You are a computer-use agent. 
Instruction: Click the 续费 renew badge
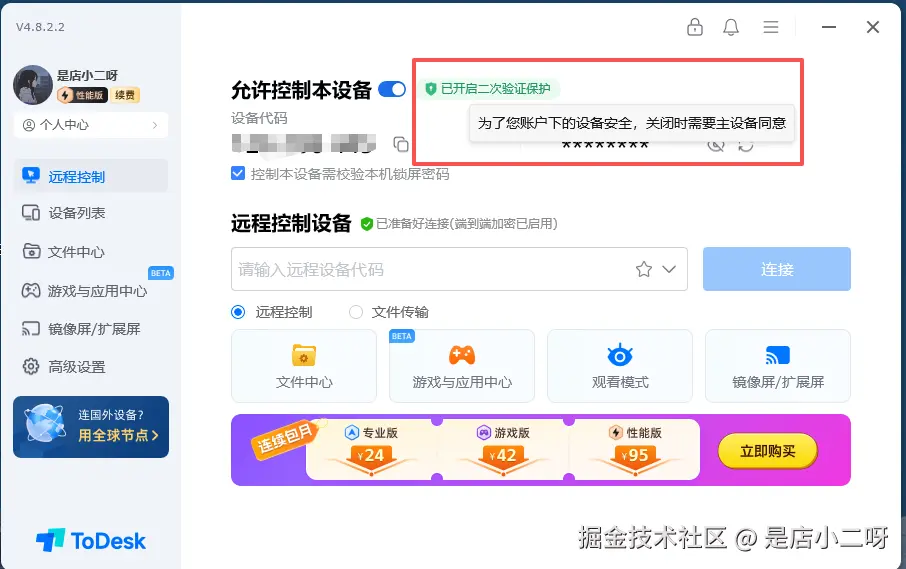pyautogui.click(x=125, y=95)
